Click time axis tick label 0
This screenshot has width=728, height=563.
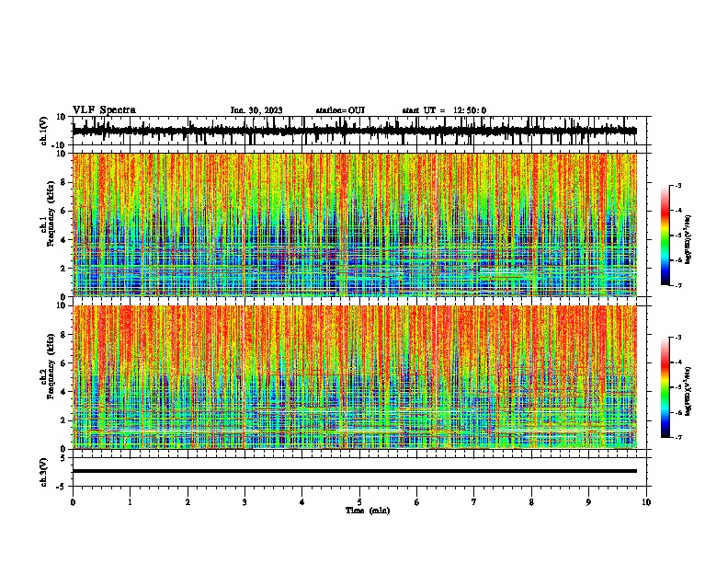(x=73, y=502)
